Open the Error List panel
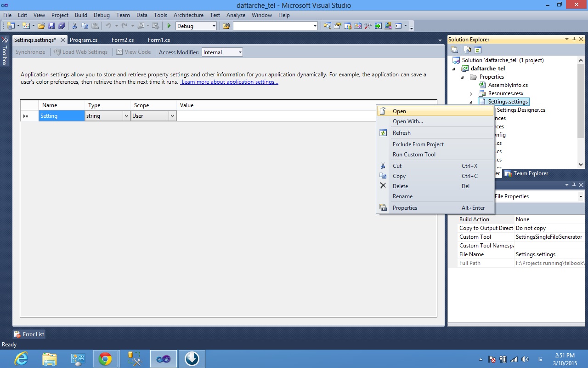This screenshot has width=588, height=368. pos(29,334)
